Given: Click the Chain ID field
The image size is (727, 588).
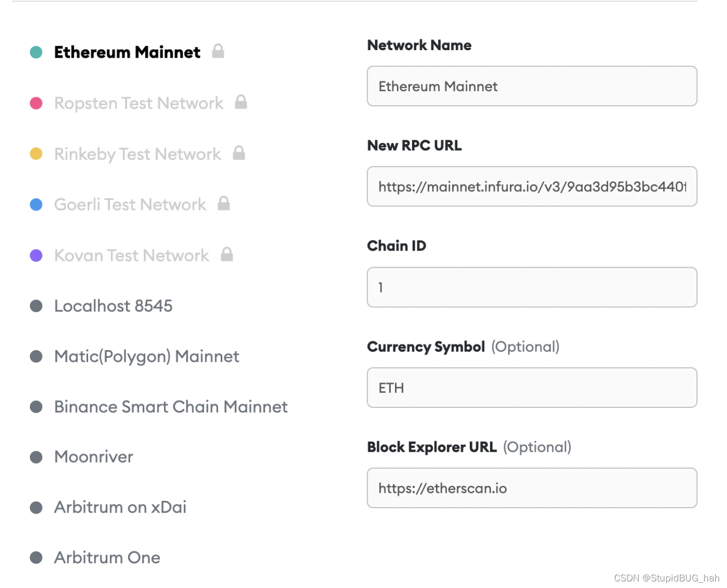Looking at the screenshot, I should point(532,287).
